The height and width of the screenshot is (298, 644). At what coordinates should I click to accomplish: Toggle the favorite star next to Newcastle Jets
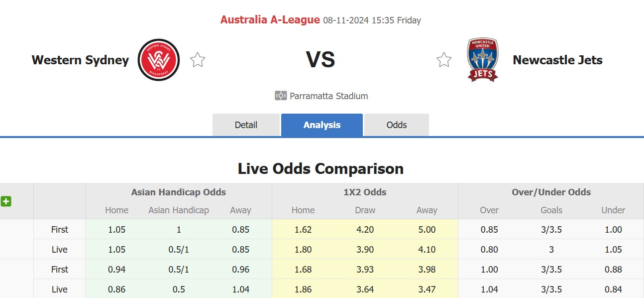(x=443, y=59)
